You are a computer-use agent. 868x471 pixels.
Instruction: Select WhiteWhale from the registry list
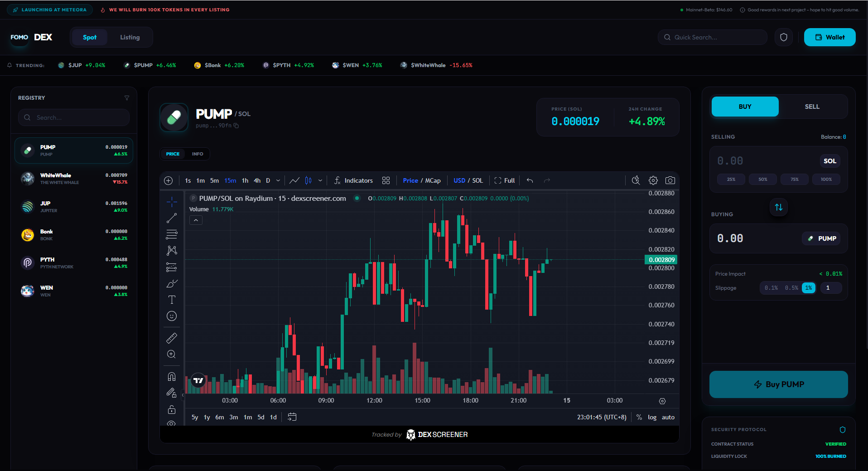pyautogui.click(x=74, y=178)
